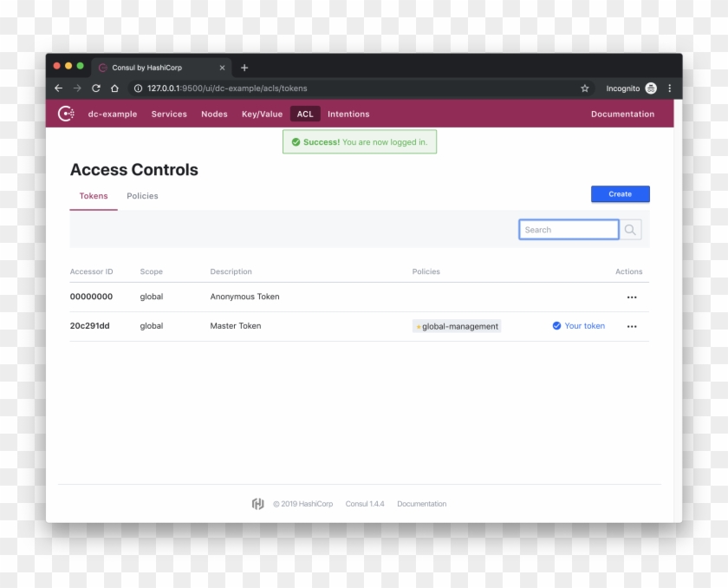This screenshot has height=588, width=728.
Task: Click the browser back arrow
Action: coord(59,88)
